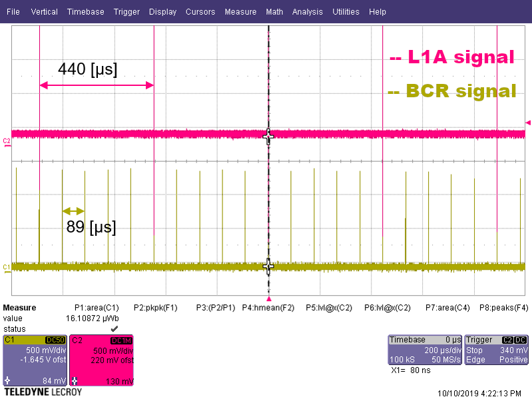Click the C2 cursor icon in descriptor
This screenshot has width=532, height=399.
[75, 380]
